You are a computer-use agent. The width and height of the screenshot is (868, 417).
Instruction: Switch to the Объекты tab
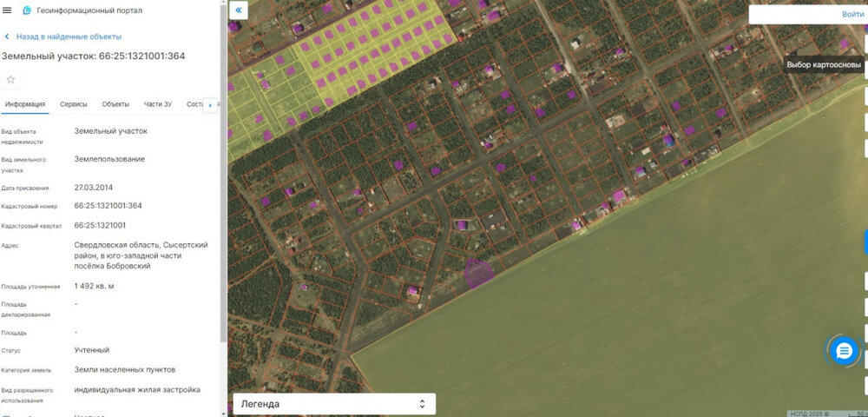115,104
